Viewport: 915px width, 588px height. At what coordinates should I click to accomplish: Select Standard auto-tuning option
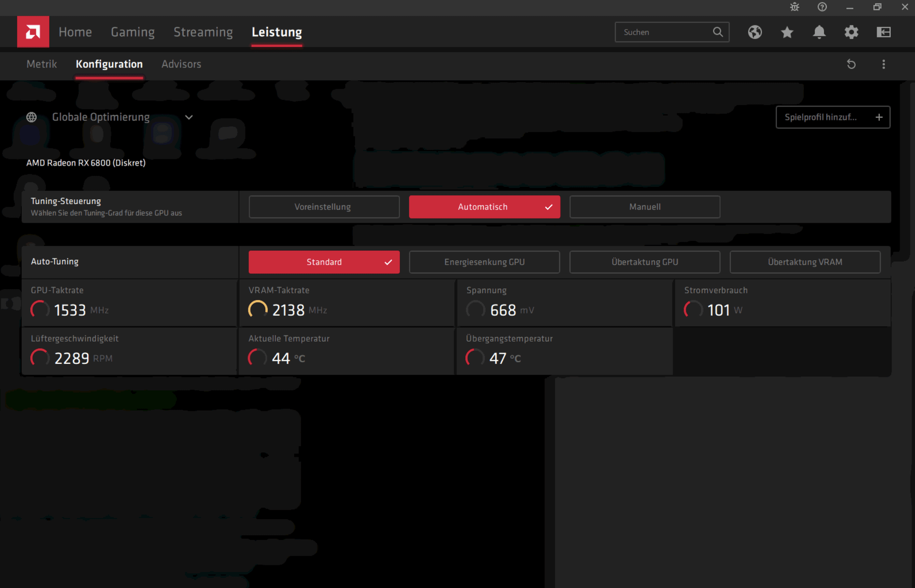(x=324, y=262)
